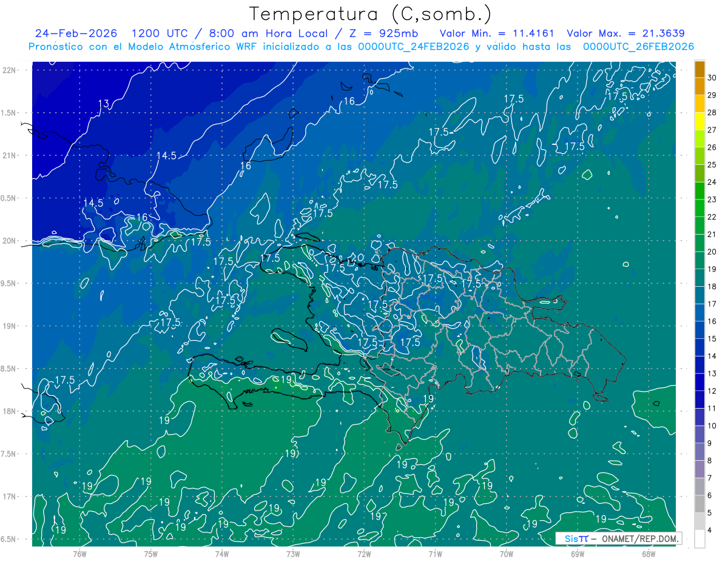728x562 pixels.
Task: Click the '20N' latitude label
Action: (8, 241)
